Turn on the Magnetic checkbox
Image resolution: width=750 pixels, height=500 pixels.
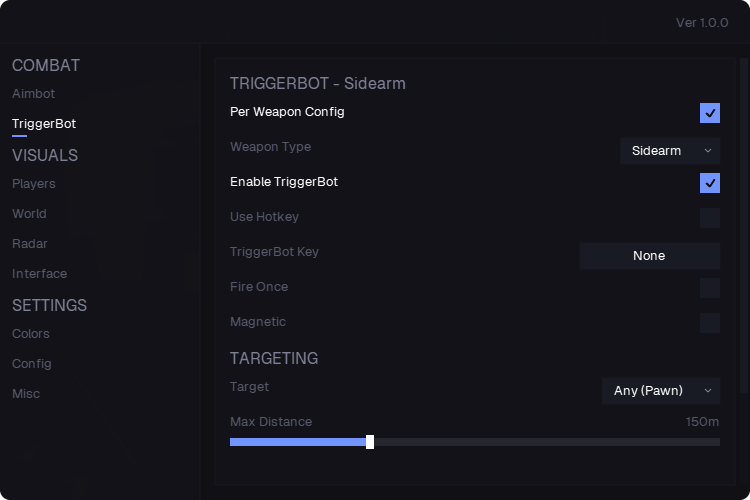pos(709,323)
